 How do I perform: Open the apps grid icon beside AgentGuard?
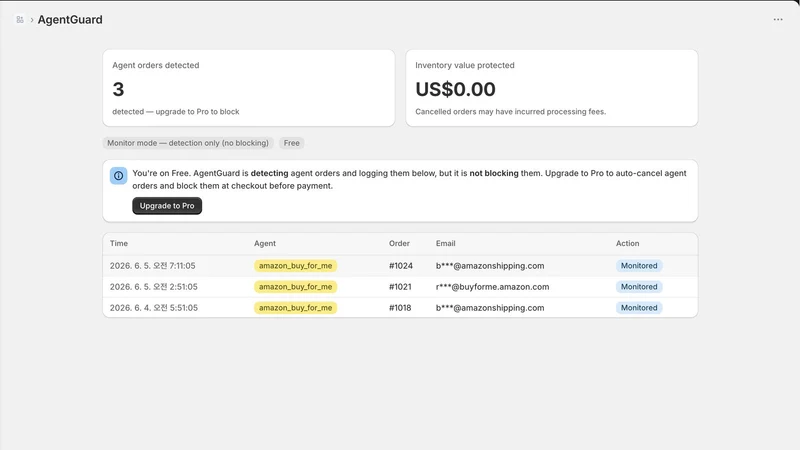coord(20,19)
